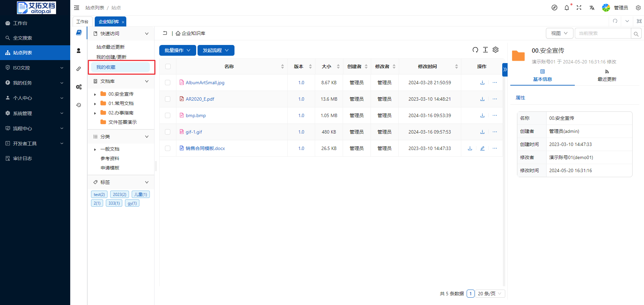Toggle the select-all checkbox in header
Image resolution: width=644 pixels, height=305 pixels.
pos(168,66)
